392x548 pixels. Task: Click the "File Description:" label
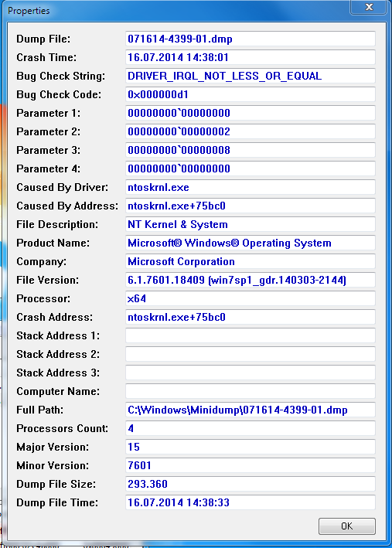[57, 224]
